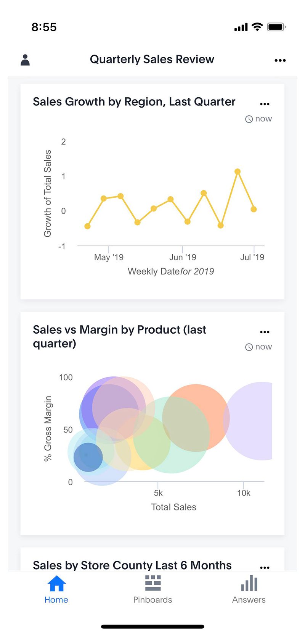
Task: Open the user profile icon
Action: [x=24, y=60]
